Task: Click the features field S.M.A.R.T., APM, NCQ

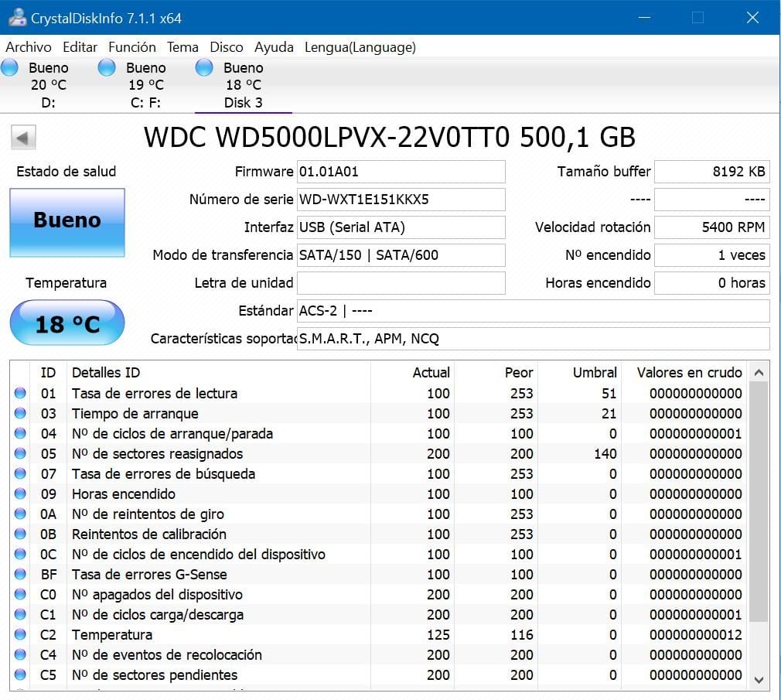Action: pos(534,340)
